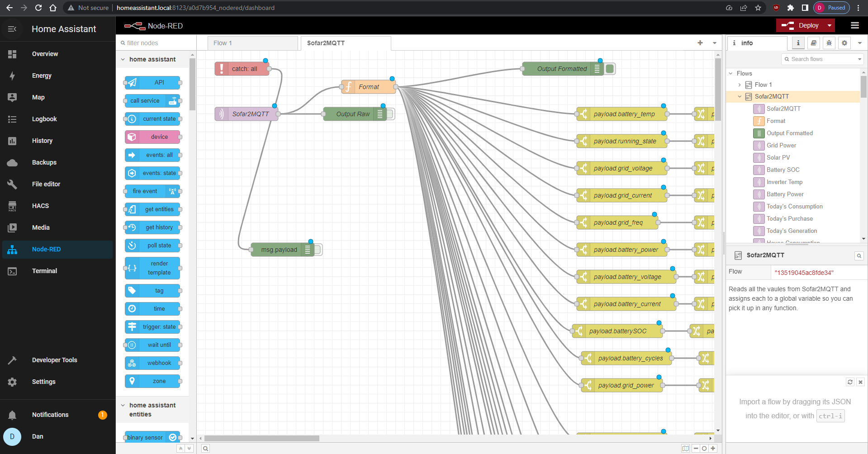
Task: Open the Search flows options dropdown
Action: point(859,59)
